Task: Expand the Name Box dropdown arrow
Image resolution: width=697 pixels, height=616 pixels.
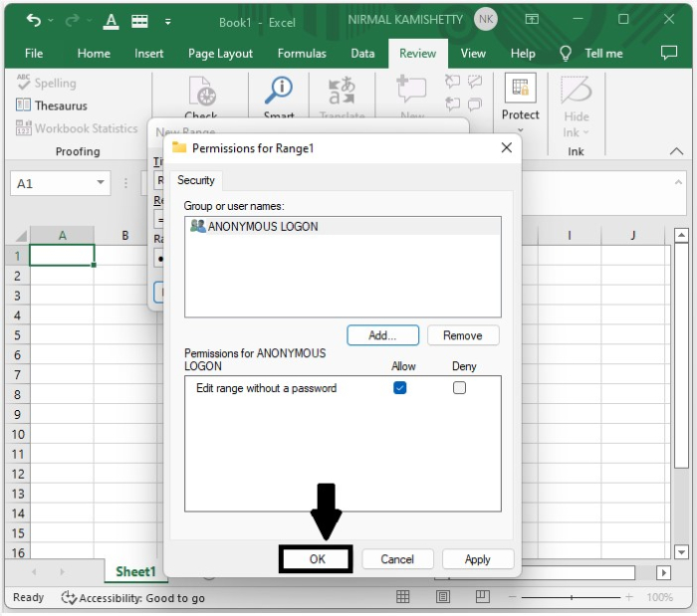Action: pos(101,183)
